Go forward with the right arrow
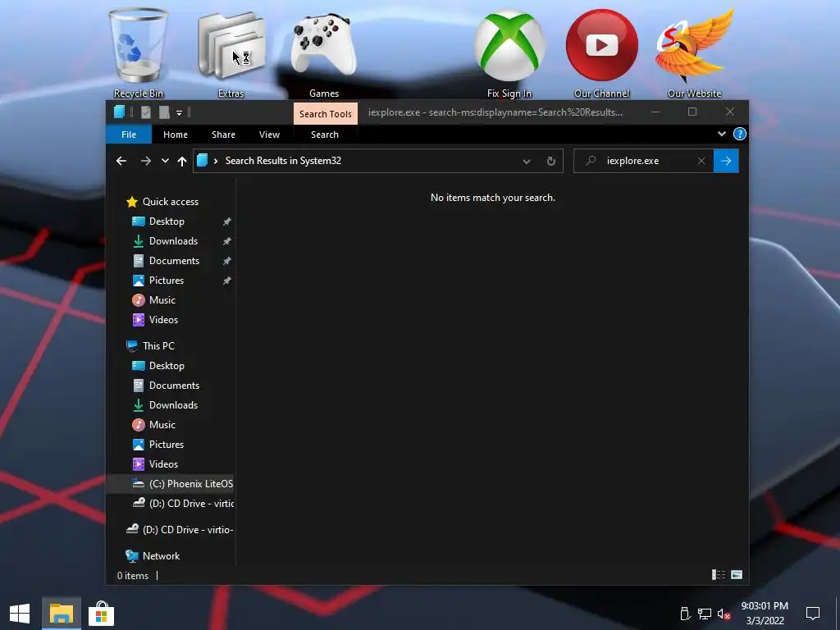 146,161
